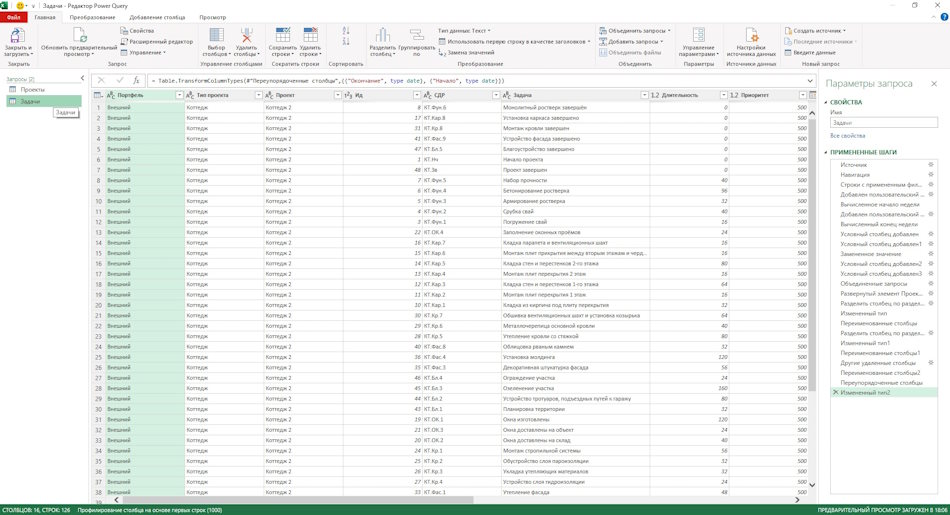Click the fx formula icon
Screen dimensions: 950x515
tap(136, 81)
